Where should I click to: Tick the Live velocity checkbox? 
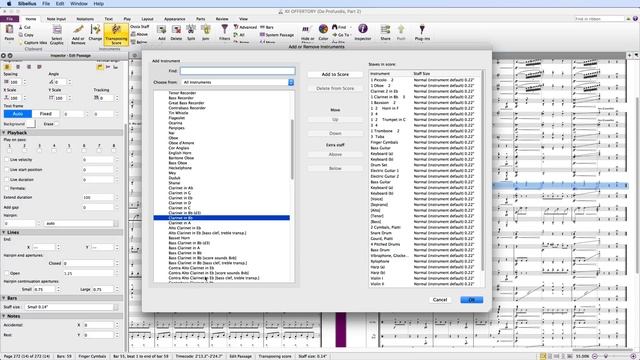point(7,160)
